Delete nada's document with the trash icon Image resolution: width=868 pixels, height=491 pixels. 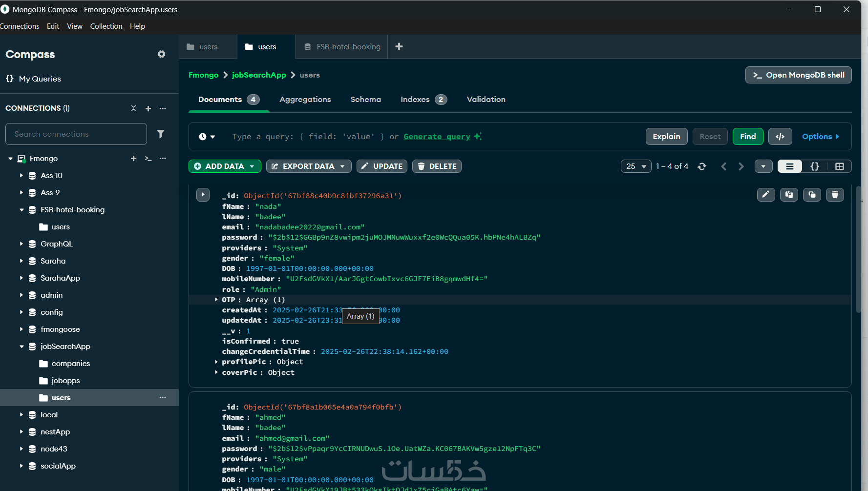(835, 195)
